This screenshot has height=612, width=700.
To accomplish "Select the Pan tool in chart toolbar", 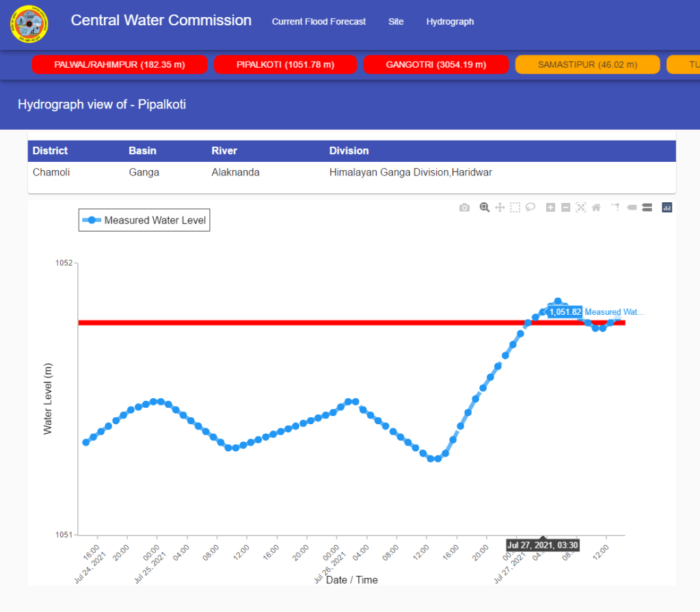I will tap(500, 208).
